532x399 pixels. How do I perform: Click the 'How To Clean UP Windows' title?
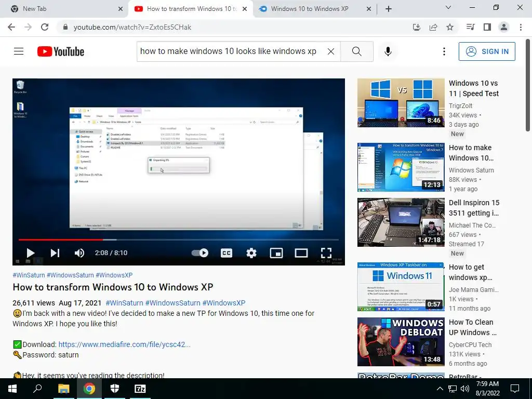(473, 327)
